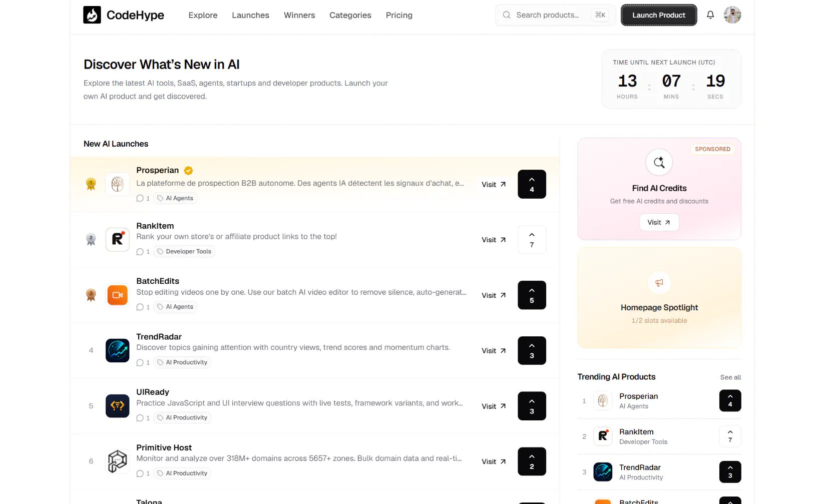Image resolution: width=829 pixels, height=504 pixels.
Task: Open the notifications bell
Action: pos(710,15)
